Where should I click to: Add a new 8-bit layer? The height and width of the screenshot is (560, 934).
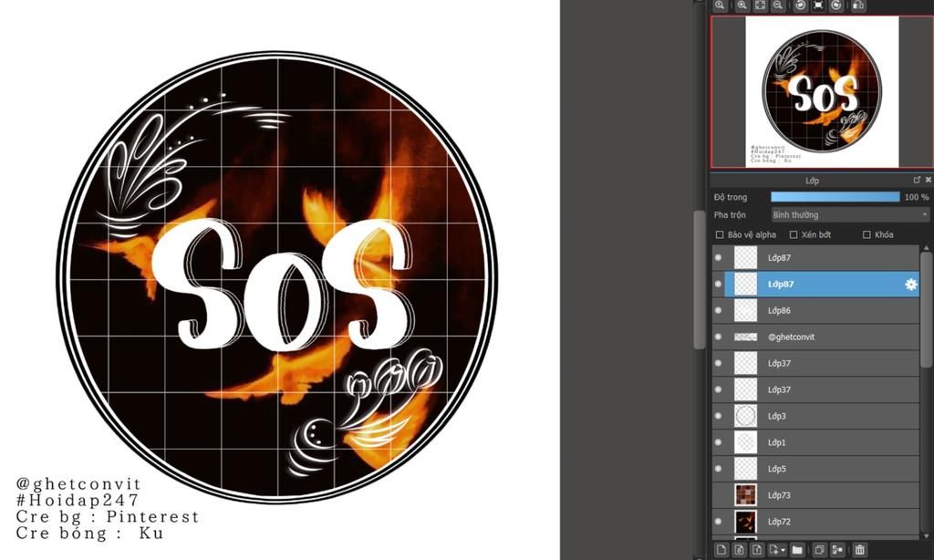point(739,550)
